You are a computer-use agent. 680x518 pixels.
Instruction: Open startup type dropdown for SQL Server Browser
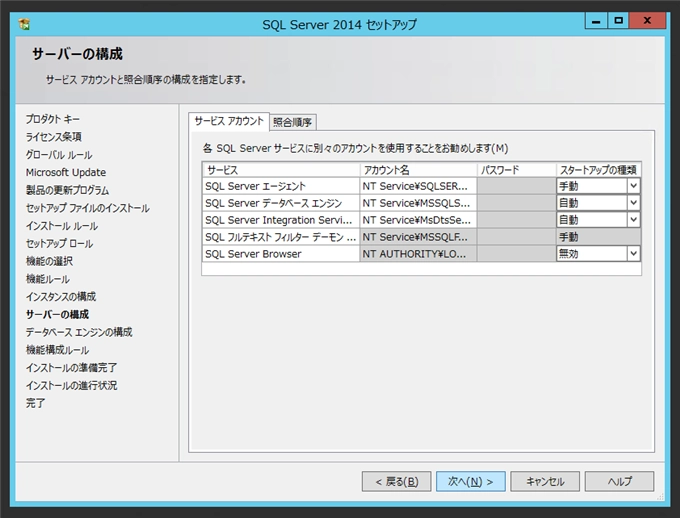[633, 254]
